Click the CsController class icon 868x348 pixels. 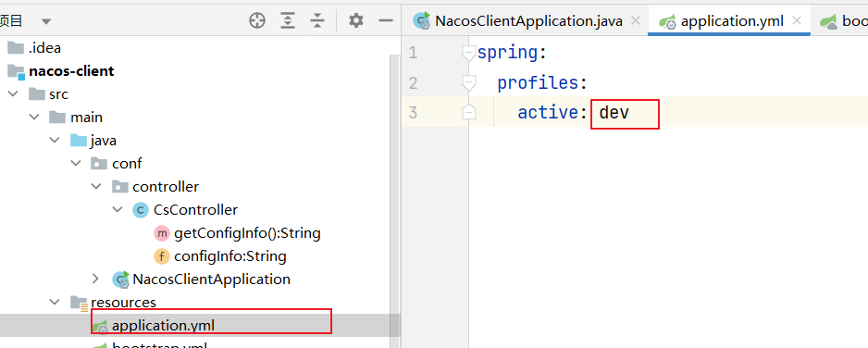(x=141, y=210)
